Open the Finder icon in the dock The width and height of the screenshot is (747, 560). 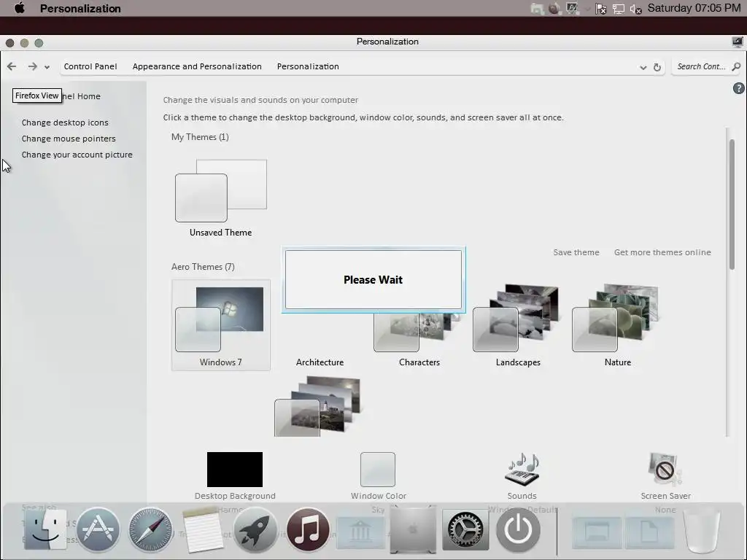click(x=45, y=529)
